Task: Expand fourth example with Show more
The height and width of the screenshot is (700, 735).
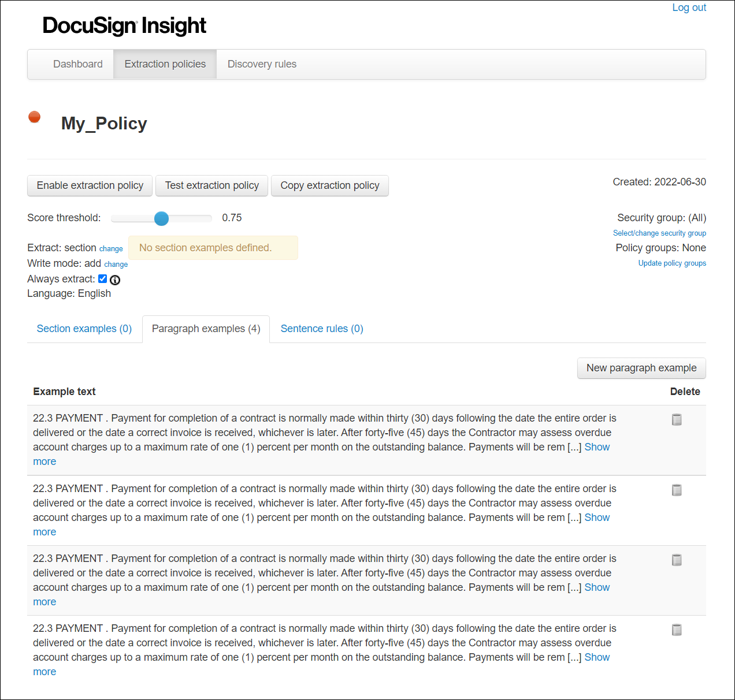Action: coord(597,657)
